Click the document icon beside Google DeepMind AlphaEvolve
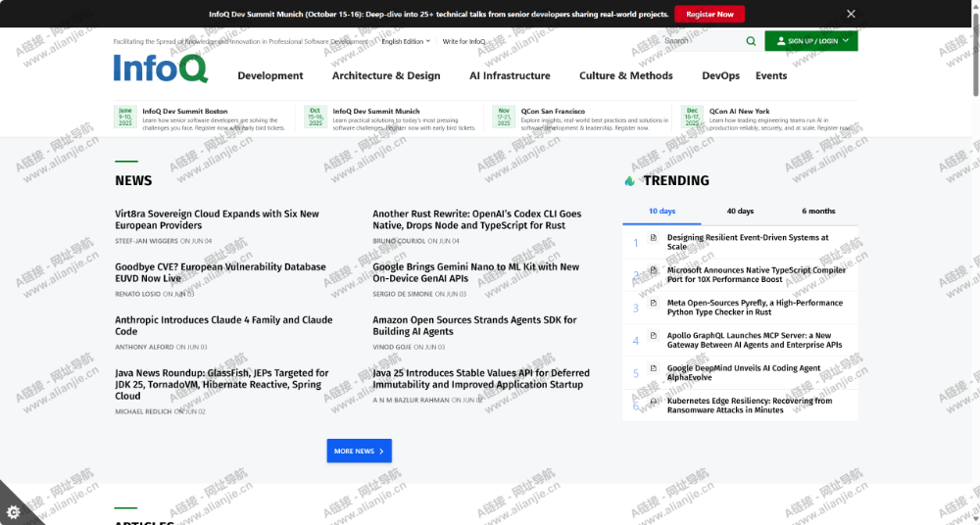This screenshot has width=980, height=525. point(653,368)
